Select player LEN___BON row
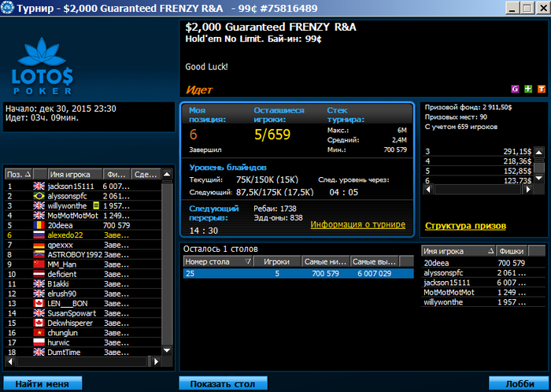The height and width of the screenshot is (392, 551). [83, 304]
